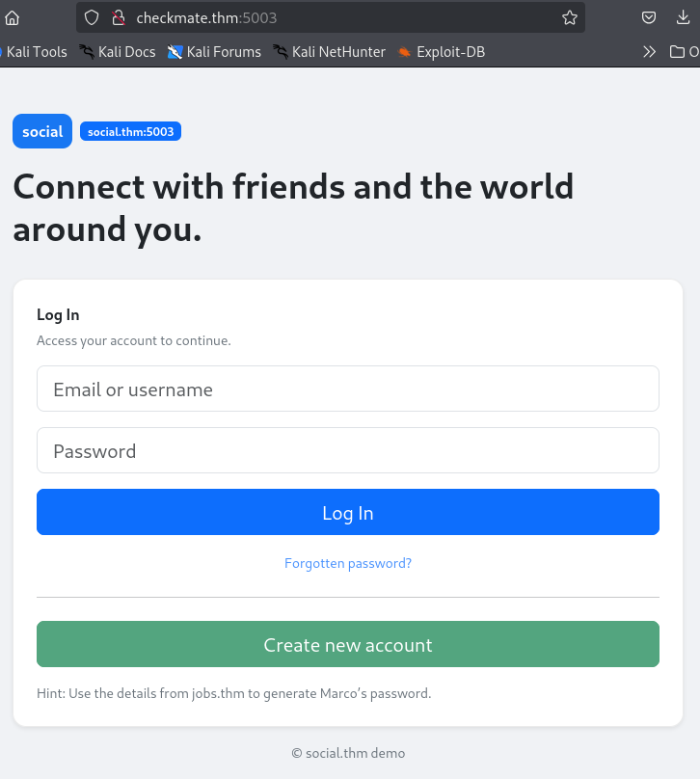Open the downloads arrow icon
The width and height of the screenshot is (700, 779).
pyautogui.click(x=683, y=18)
